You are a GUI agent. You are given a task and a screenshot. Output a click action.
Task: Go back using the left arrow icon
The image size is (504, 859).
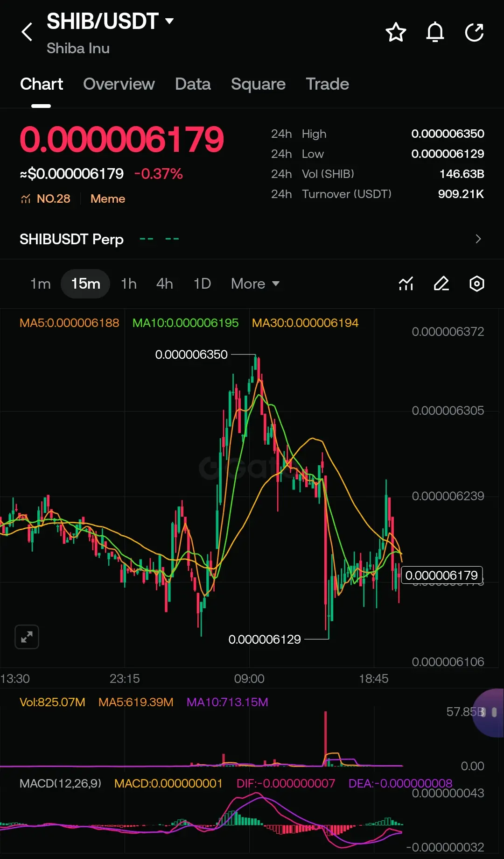coord(27,32)
